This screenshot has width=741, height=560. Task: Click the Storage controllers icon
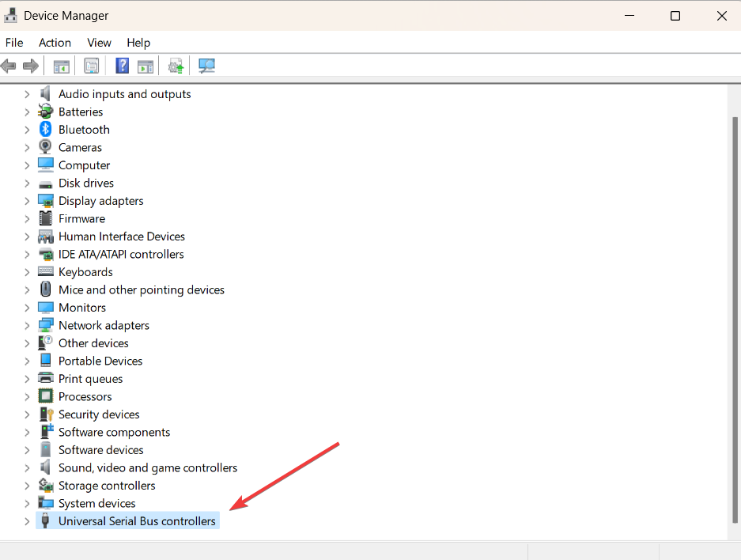click(45, 486)
